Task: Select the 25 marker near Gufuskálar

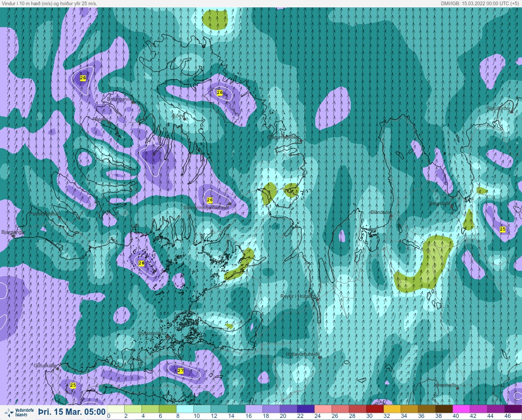Action: pyautogui.click(x=73, y=385)
